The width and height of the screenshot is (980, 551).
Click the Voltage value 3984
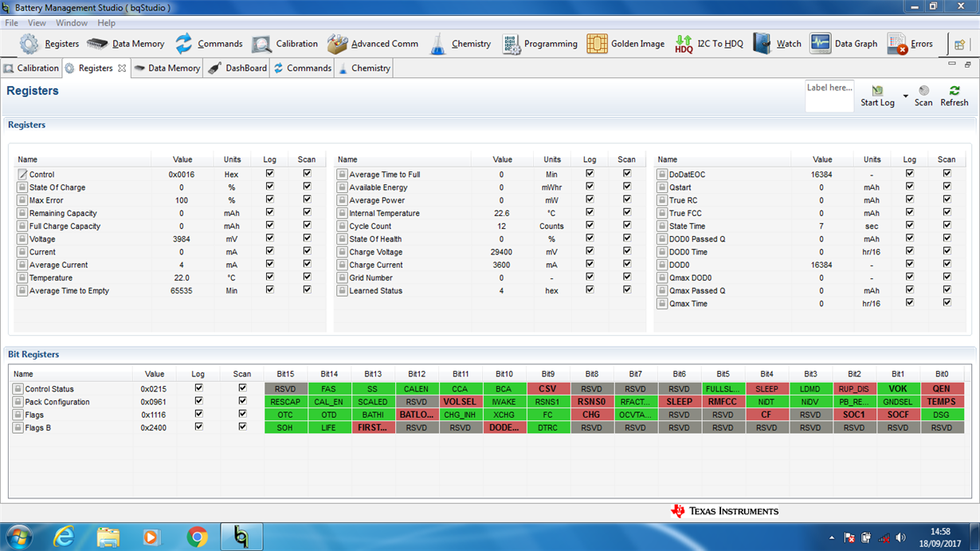[x=182, y=239]
